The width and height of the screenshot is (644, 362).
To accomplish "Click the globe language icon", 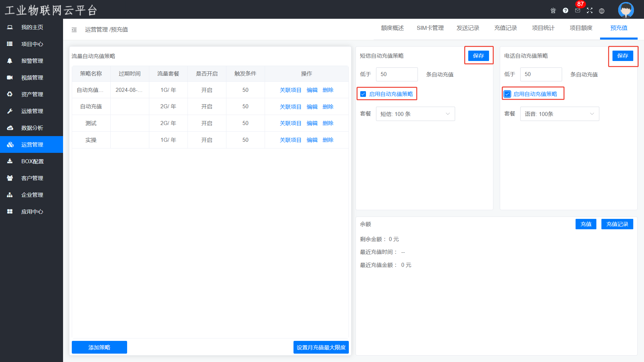I will pyautogui.click(x=602, y=11).
